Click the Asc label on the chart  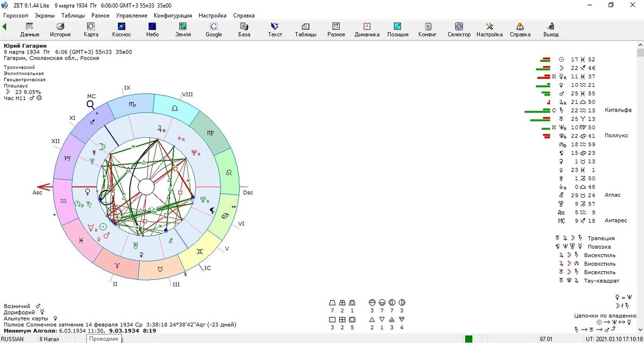[37, 193]
